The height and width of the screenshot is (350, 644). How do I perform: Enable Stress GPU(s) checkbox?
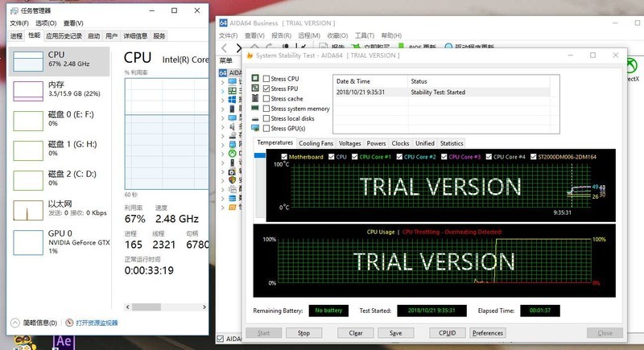(x=266, y=129)
